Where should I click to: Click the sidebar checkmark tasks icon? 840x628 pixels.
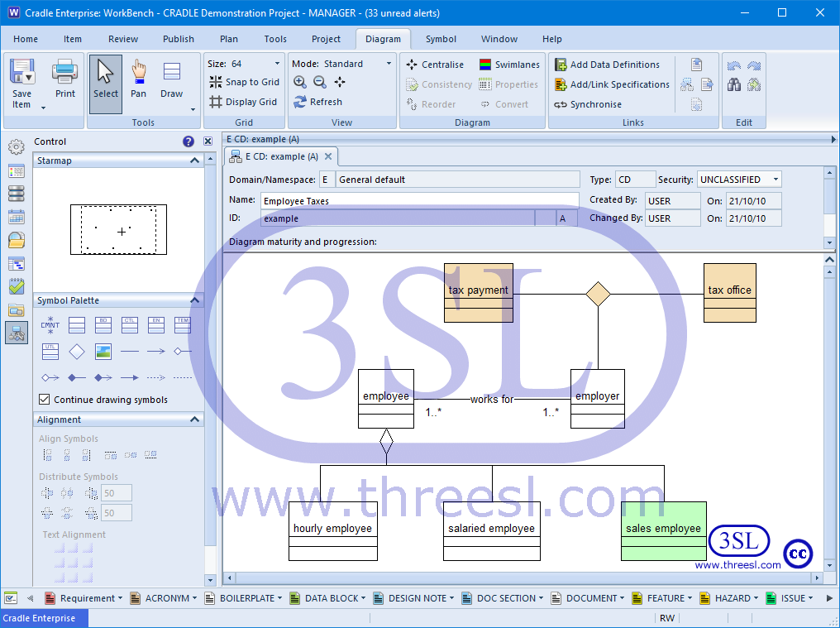pyautogui.click(x=17, y=286)
